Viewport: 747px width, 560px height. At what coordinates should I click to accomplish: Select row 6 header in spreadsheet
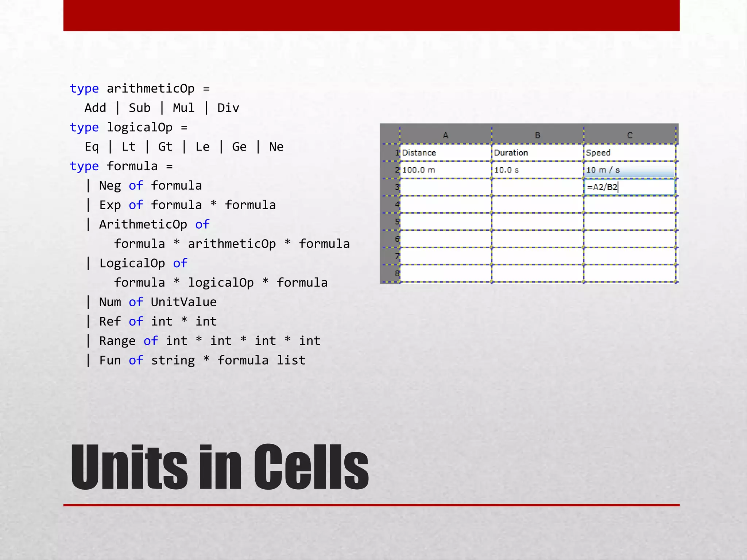point(390,239)
